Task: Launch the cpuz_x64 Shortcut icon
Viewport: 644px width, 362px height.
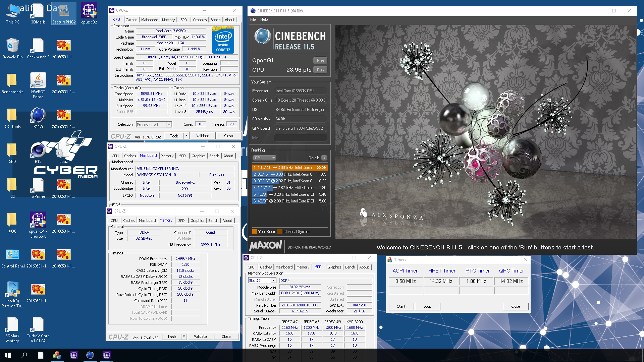Action: [38, 225]
